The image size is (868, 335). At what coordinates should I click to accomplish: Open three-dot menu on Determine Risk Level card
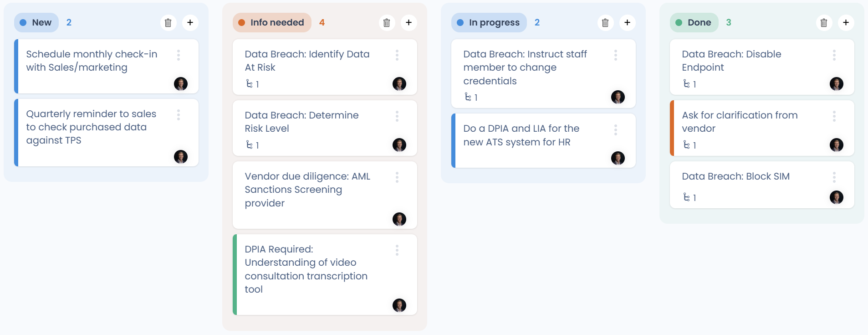click(x=397, y=116)
